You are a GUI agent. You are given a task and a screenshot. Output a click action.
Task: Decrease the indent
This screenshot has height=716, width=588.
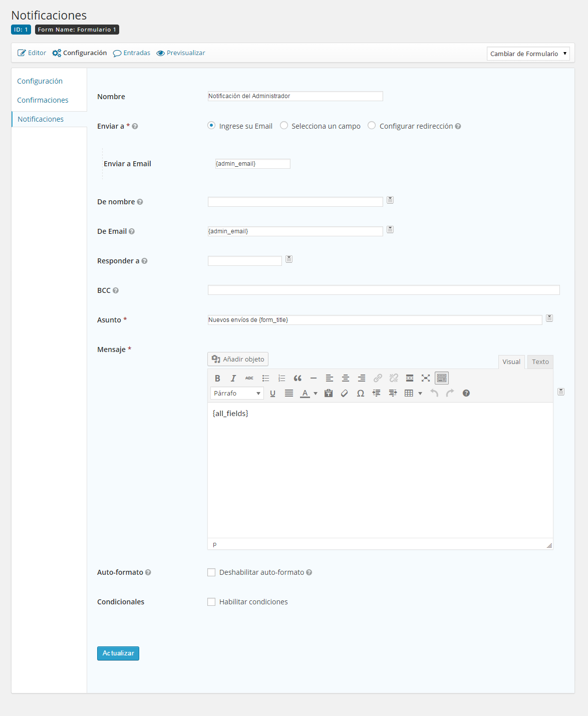pyautogui.click(x=377, y=393)
